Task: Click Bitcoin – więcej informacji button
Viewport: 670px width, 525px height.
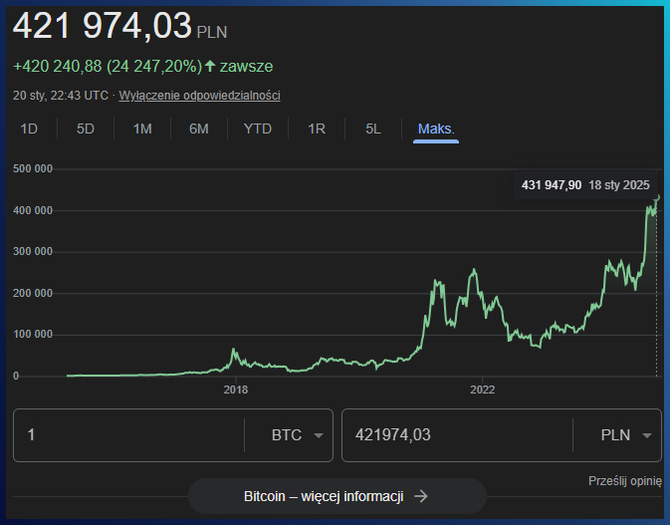Action: [x=337, y=496]
